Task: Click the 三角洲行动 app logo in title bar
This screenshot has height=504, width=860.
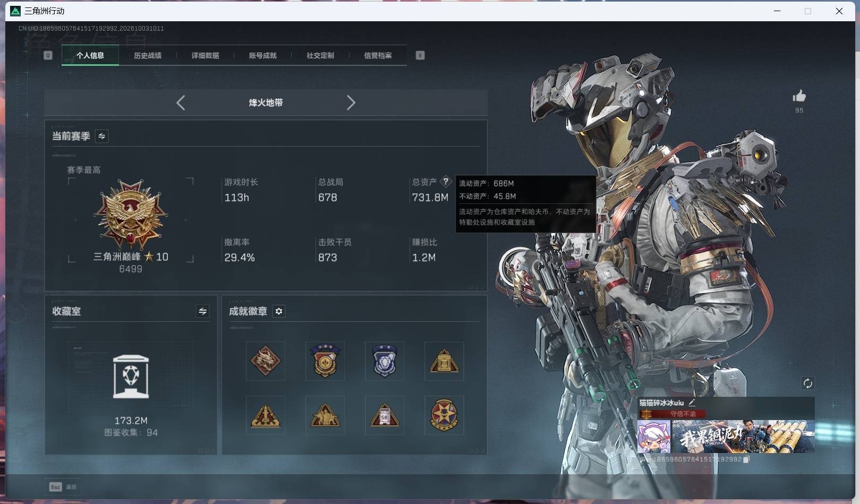Action: pos(15,11)
